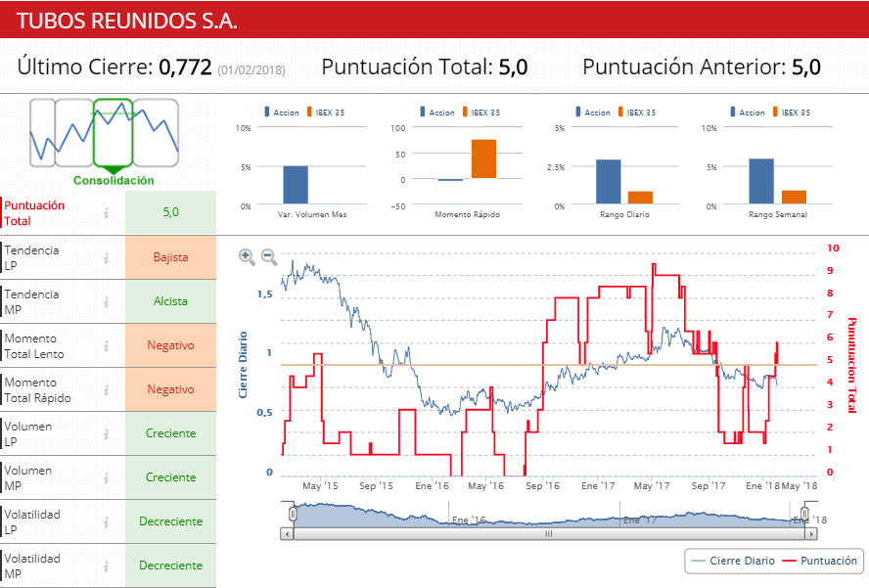Viewport: 869px width, 588px height.
Task: Click the scrollbar right arrow button
Action: pos(811,534)
